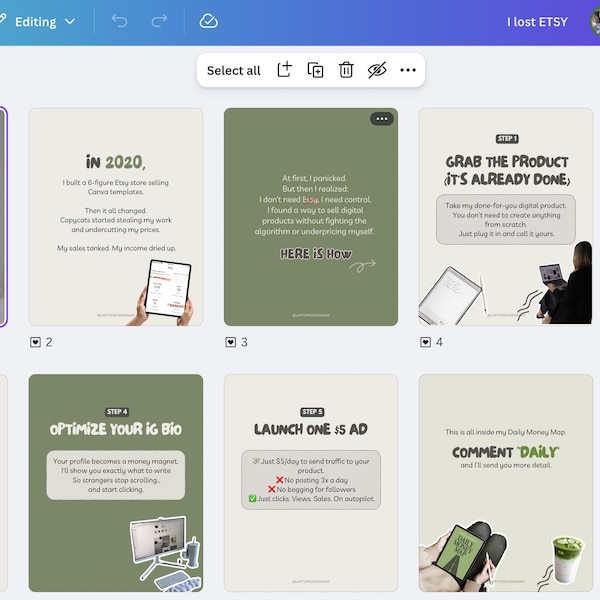This screenshot has width=600, height=600.
Task: Click the page number 2 label
Action: pyautogui.click(x=49, y=342)
